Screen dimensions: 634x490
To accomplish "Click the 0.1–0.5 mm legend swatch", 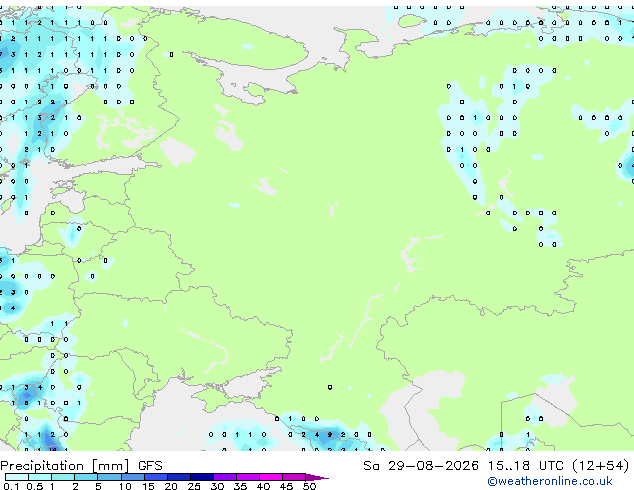I will click(x=17, y=477).
